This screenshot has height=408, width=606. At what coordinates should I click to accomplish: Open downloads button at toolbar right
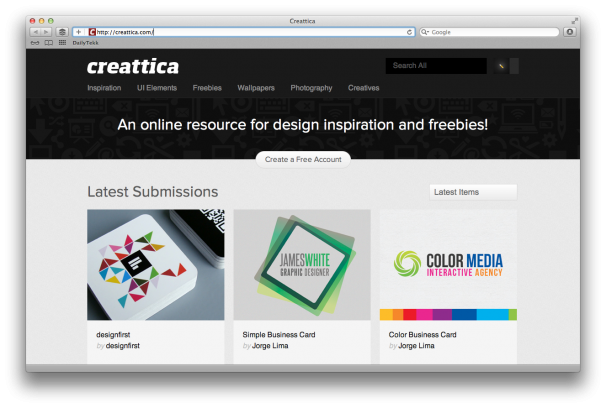[570, 32]
